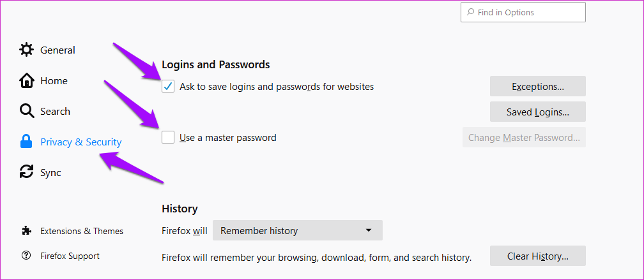The height and width of the screenshot is (280, 644).
Task: Click the Search magnifier icon in sidebar
Action: (26, 111)
